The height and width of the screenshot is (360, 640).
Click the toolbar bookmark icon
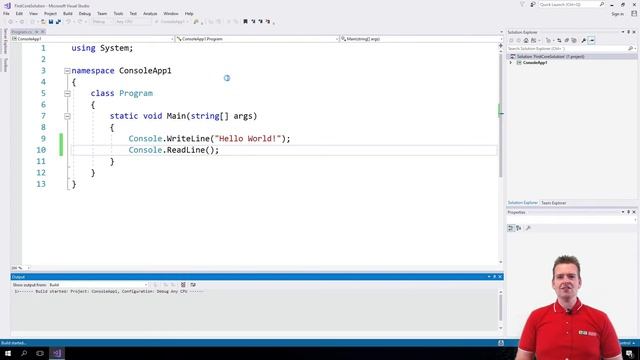click(245, 22)
